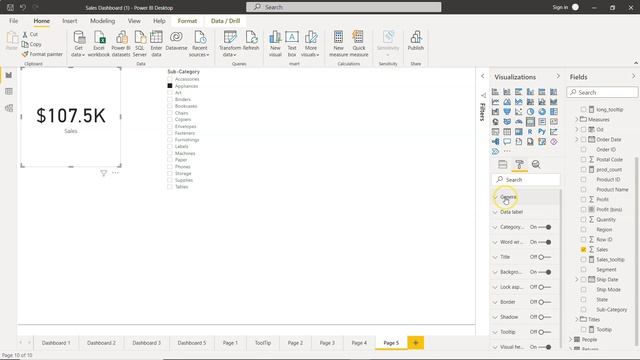Create a New measure
Image resolution: width=640 pixels, height=360 pixels.
338,44
